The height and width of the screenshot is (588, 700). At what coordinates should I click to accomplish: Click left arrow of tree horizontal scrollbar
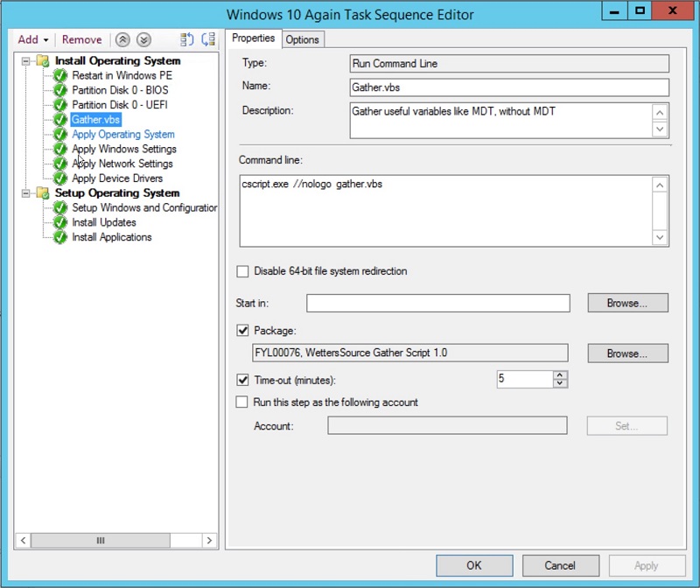click(x=24, y=540)
